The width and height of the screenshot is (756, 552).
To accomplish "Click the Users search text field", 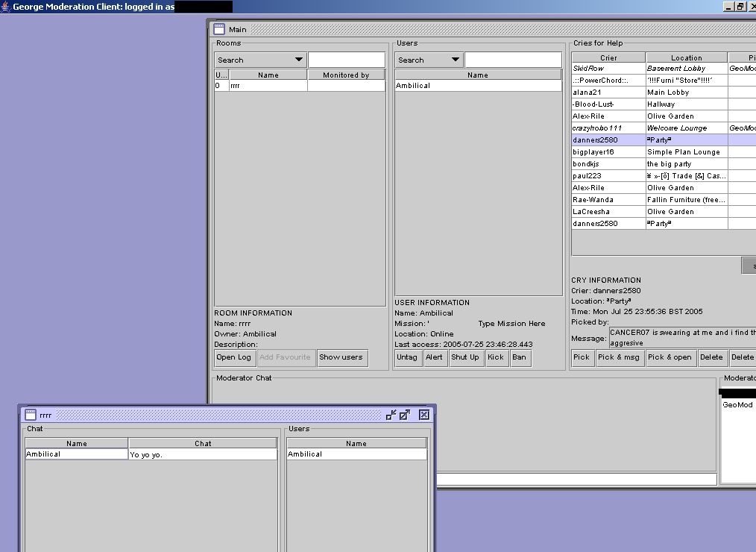I will (x=513, y=60).
